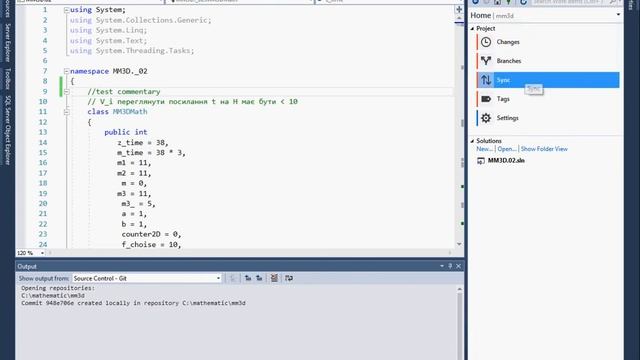This screenshot has width=640, height=360.
Task: Open the highlighted Sync page
Action: (x=548, y=80)
